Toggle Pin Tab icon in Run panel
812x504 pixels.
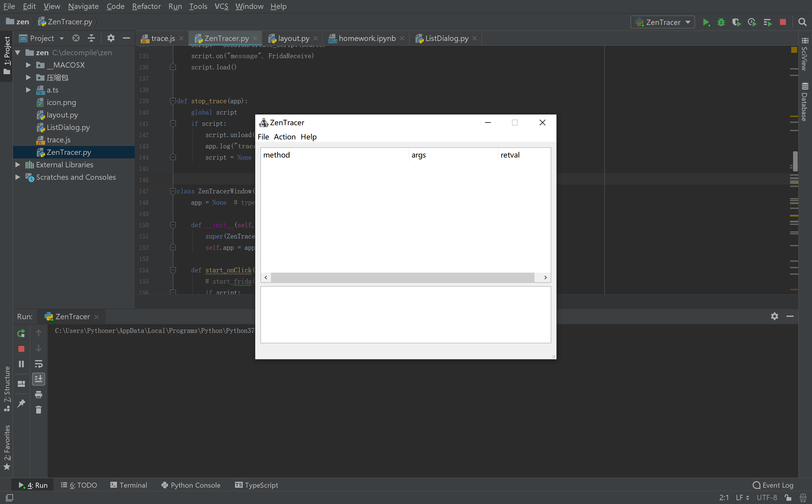[x=21, y=403]
